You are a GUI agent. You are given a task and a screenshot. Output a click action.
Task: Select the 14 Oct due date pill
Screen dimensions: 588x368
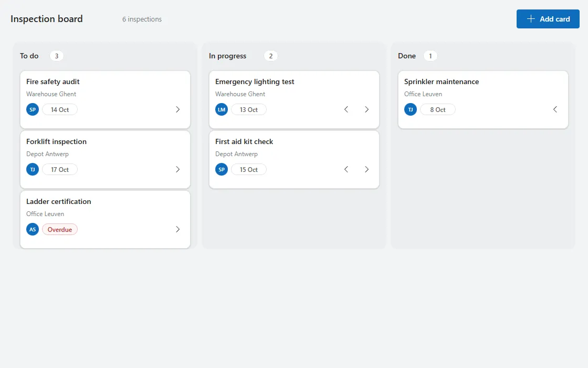(x=60, y=110)
